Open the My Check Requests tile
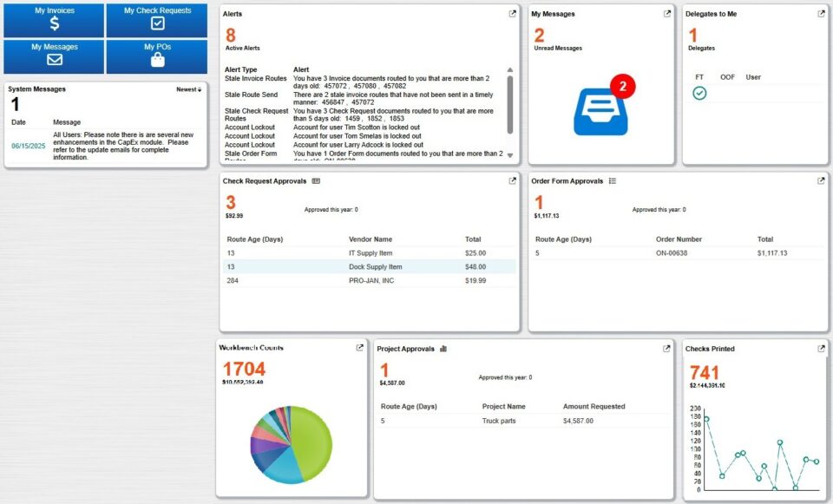Screen dimensions: 833x504 pyautogui.click(x=157, y=20)
